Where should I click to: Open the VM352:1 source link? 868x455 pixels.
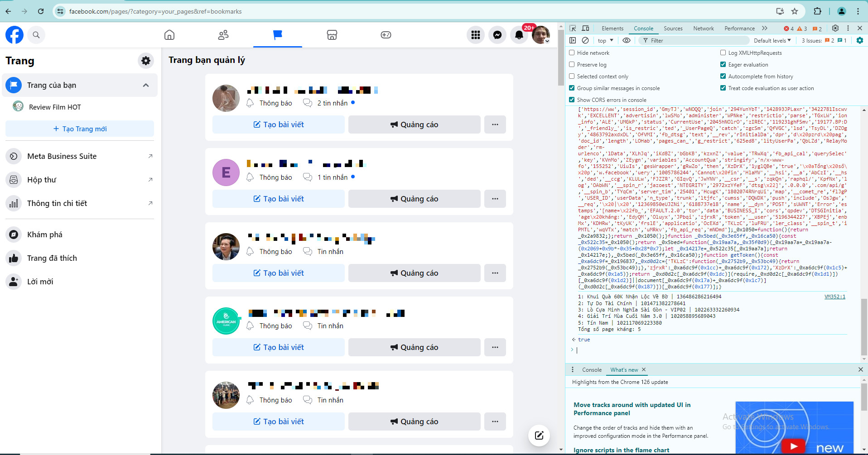coord(834,297)
